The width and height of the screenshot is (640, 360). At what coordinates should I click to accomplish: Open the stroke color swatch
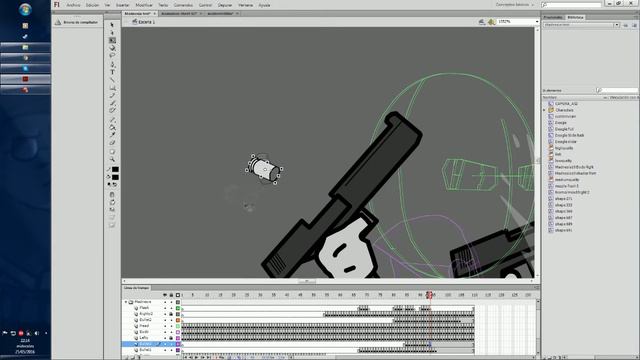point(116,169)
